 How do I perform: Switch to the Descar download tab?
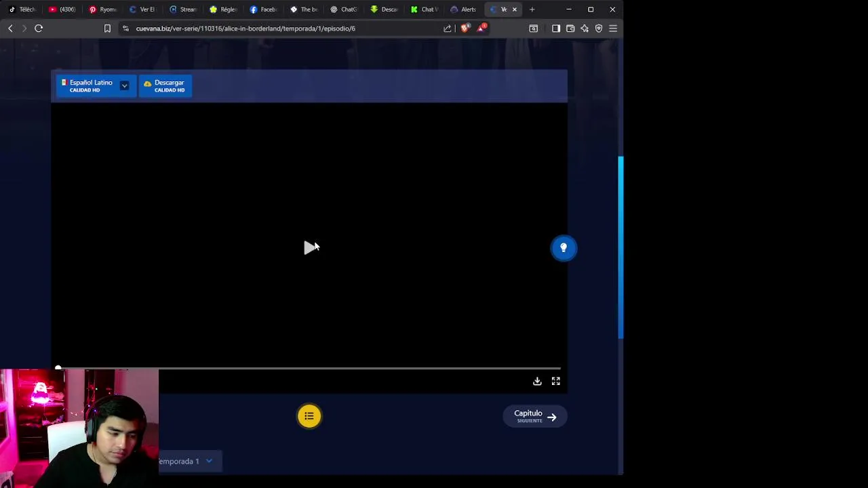point(384,9)
